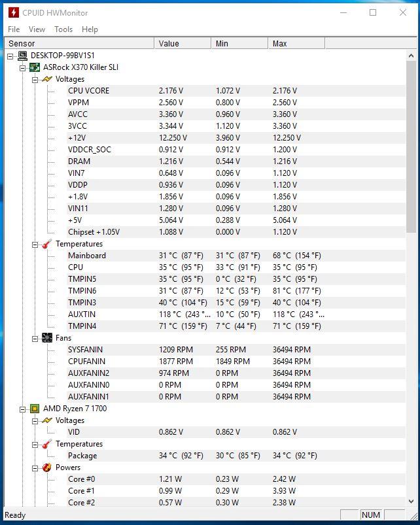The image size is (420, 525).
Task: Click the Fans fan icon
Action: pyautogui.click(x=47, y=338)
